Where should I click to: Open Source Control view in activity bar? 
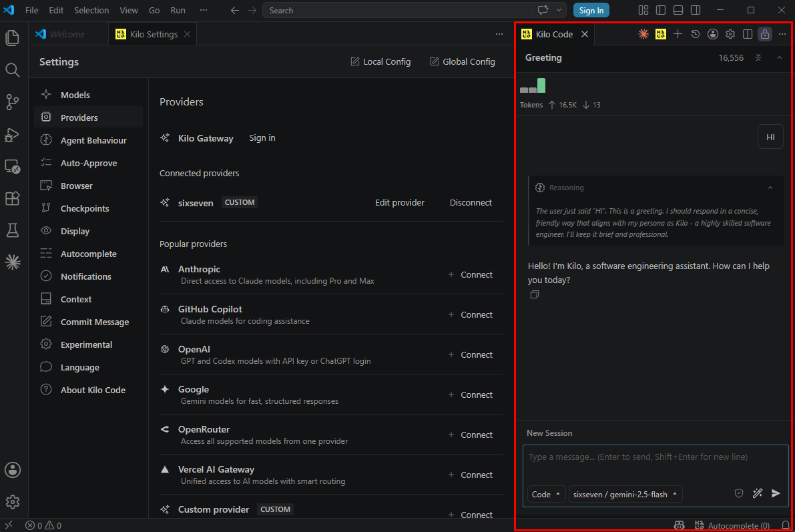pyautogui.click(x=12, y=102)
